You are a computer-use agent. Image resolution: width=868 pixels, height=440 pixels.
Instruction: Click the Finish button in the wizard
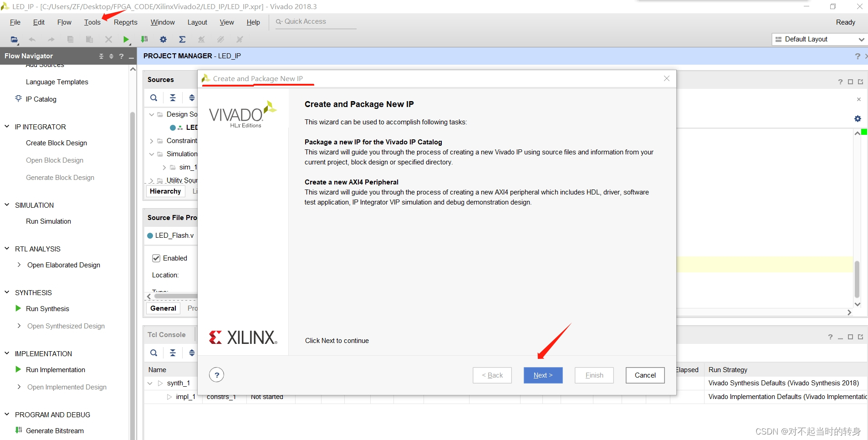(x=594, y=375)
